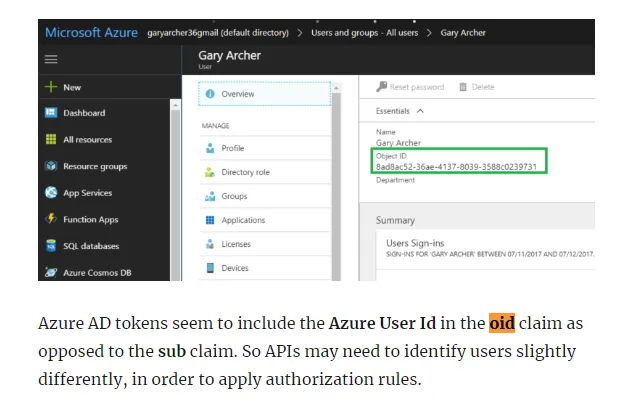Screen dimensions: 622x419
Task: Open the hamburger menu in Azure sidebar
Action: (x=51, y=59)
